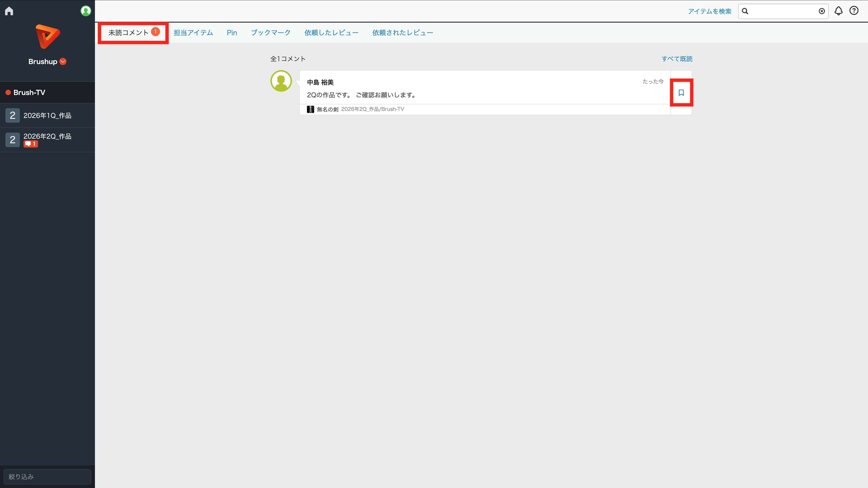Open the Pin tab

232,33
